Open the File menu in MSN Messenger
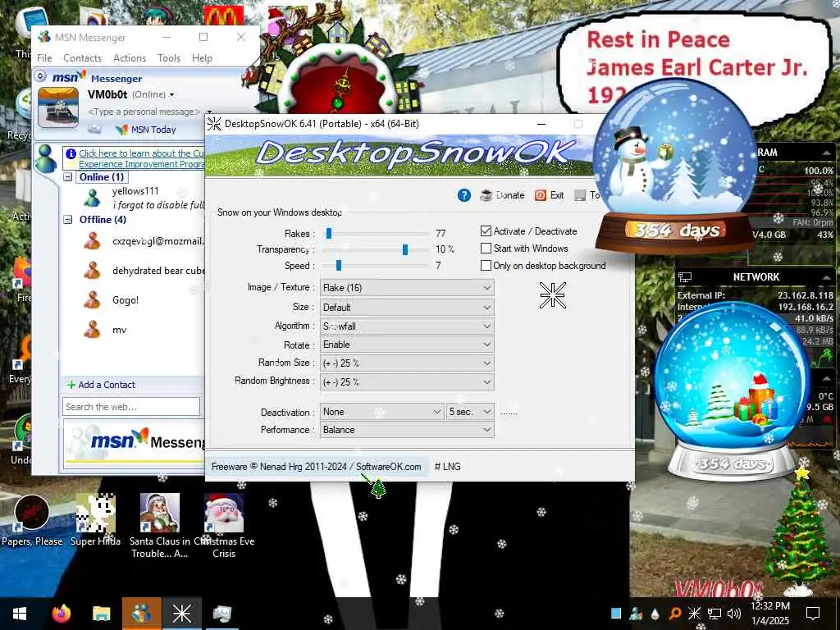The image size is (840, 630). point(44,58)
